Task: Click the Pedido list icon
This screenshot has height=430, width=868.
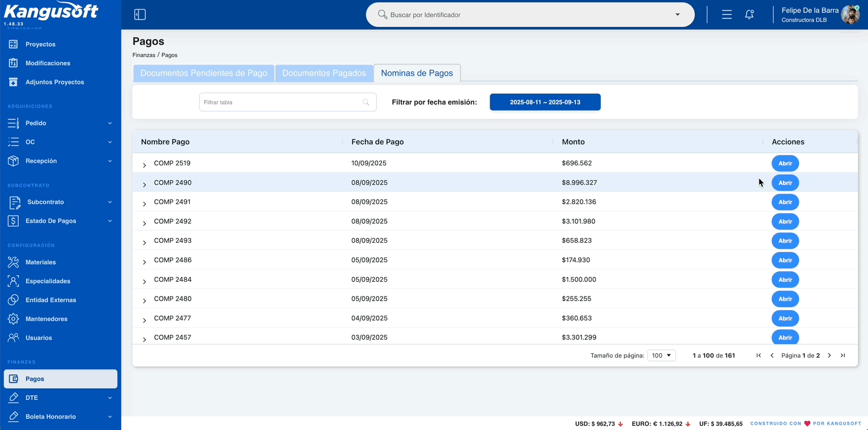Action: 13,123
